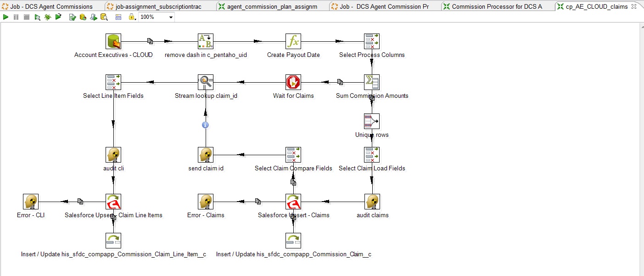Image resolution: width=644 pixels, height=276 pixels.
Task: Select the Account Executives - CLOUD step
Action: tap(113, 41)
